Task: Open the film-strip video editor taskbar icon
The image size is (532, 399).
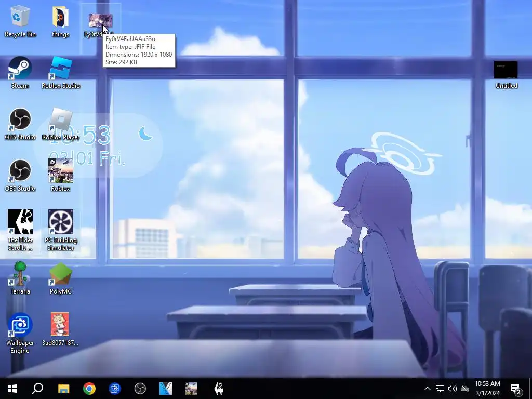Action: click(x=166, y=389)
